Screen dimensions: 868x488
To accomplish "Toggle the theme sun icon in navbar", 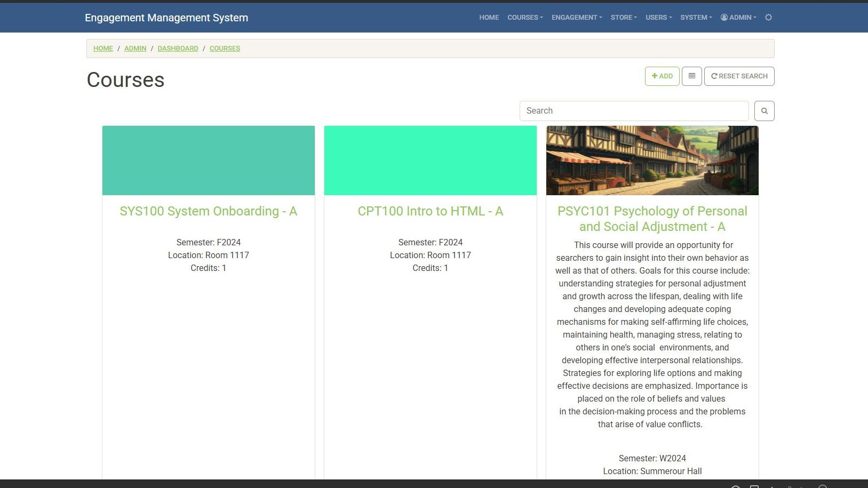I will 768,18.
